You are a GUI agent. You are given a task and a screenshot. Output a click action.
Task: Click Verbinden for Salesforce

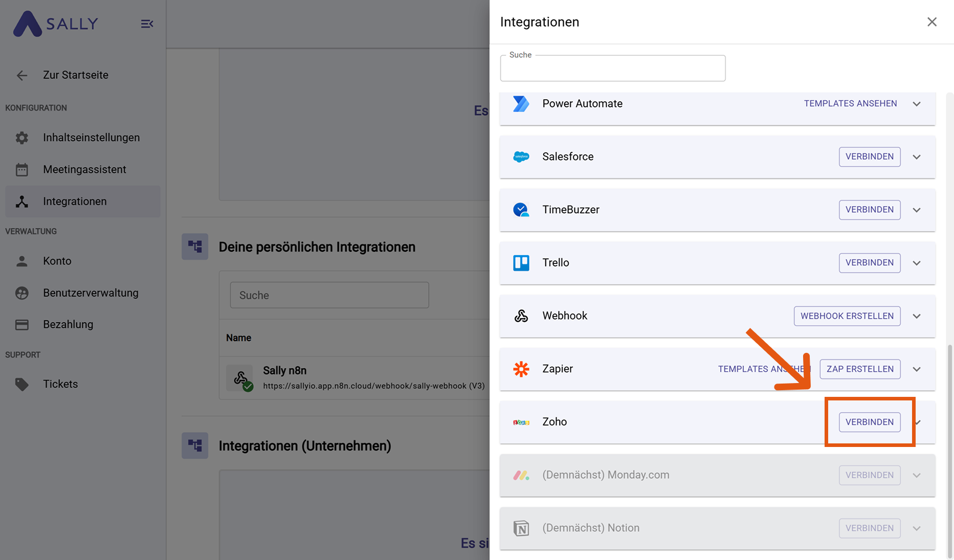coord(870,156)
